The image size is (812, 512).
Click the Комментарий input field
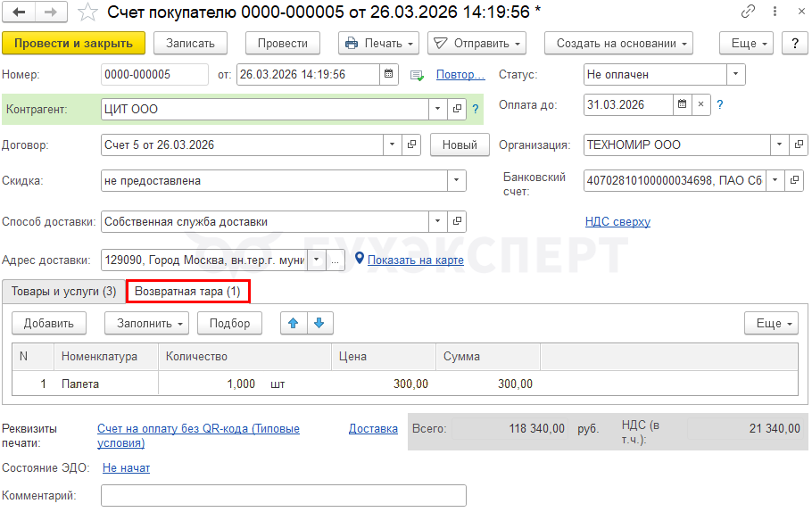click(284, 495)
